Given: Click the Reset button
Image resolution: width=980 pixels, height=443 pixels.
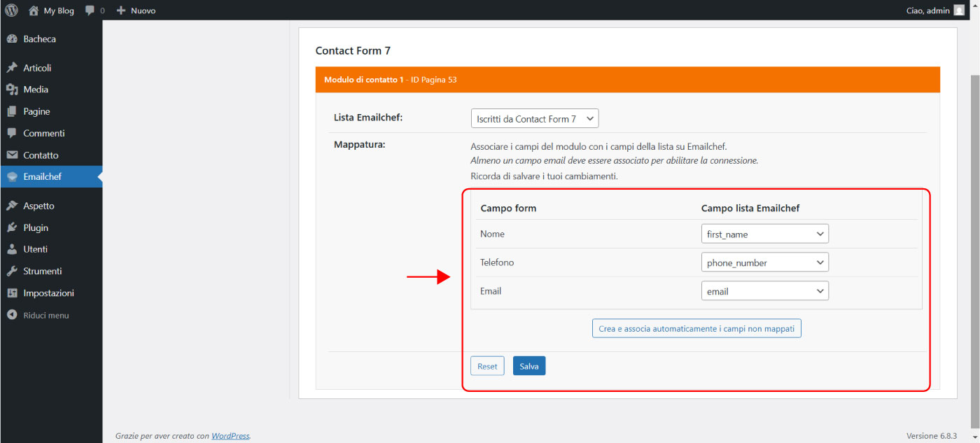Looking at the screenshot, I should (487, 366).
